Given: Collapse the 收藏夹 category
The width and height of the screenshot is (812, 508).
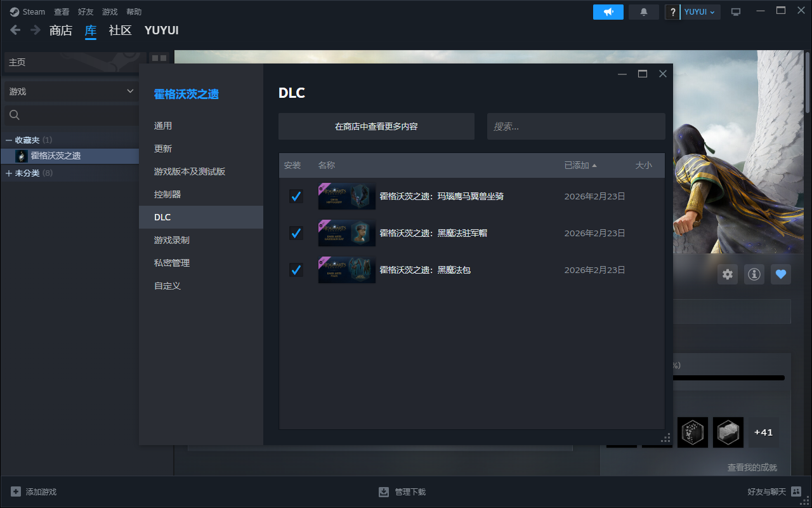Looking at the screenshot, I should coord(9,140).
